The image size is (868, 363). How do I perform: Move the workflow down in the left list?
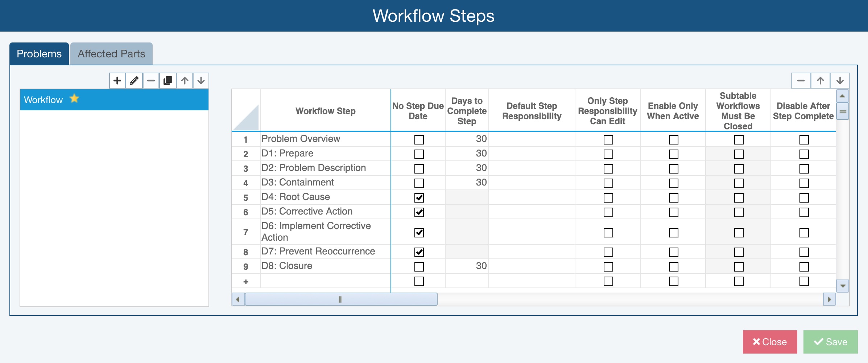(x=201, y=81)
